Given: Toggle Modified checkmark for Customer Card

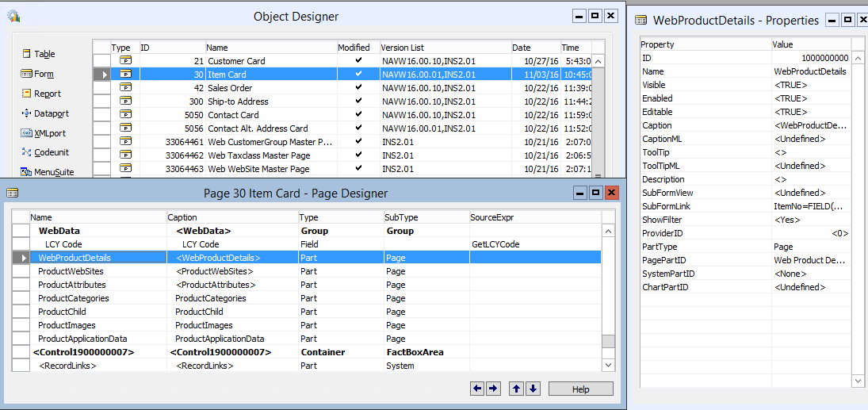Looking at the screenshot, I should coord(358,61).
